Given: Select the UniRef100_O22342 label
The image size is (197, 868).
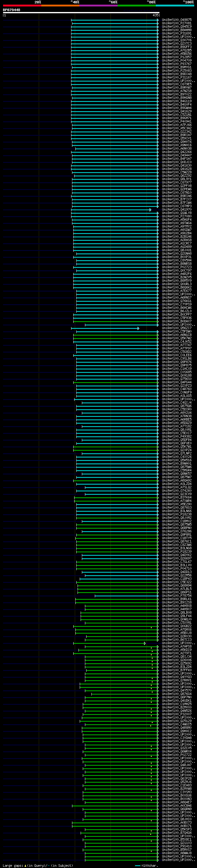Looking at the screenshot, I should (x=177, y=132).
